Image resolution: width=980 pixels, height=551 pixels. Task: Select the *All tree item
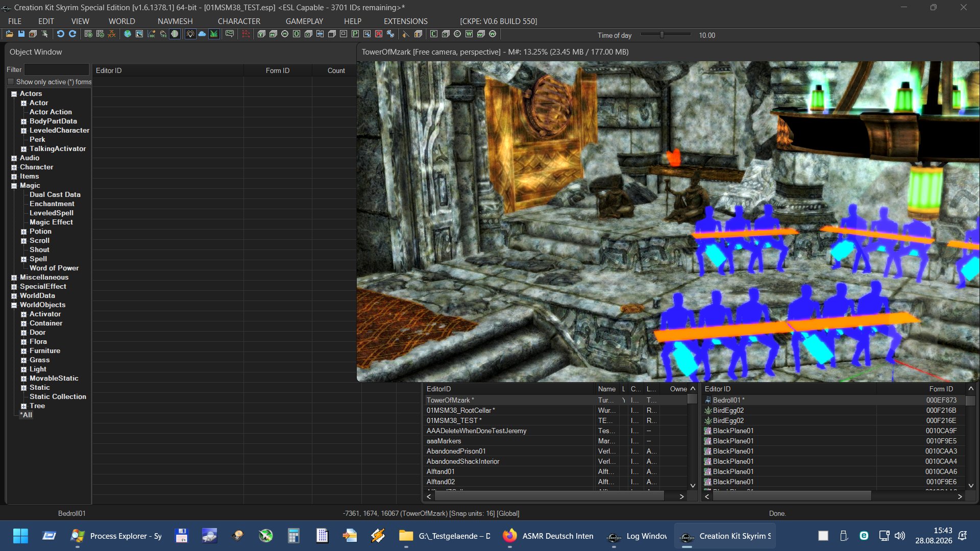click(x=26, y=415)
